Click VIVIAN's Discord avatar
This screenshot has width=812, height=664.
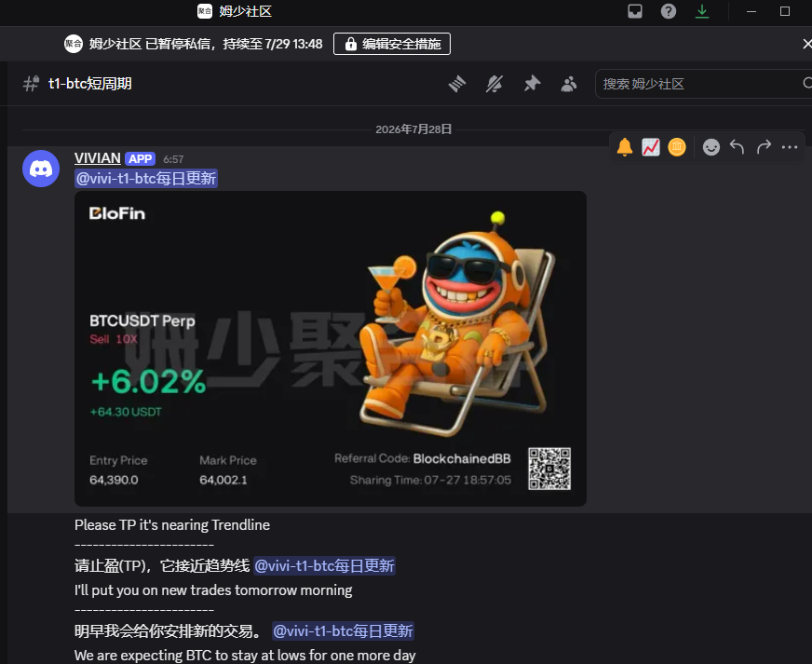coord(41,169)
